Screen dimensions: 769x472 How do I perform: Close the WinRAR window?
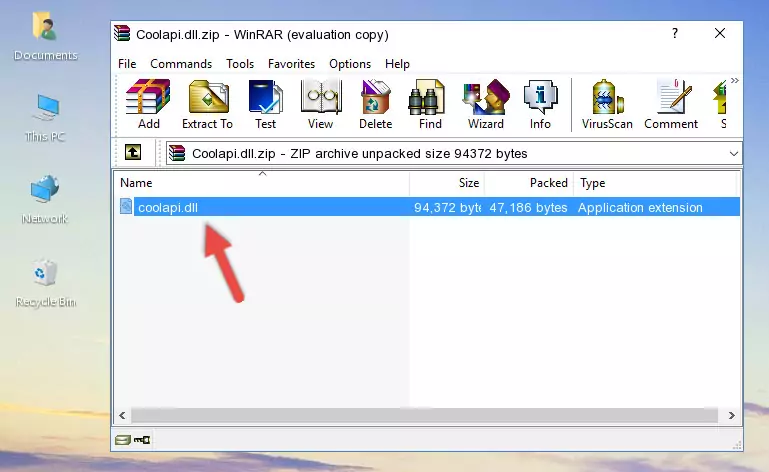tap(719, 33)
